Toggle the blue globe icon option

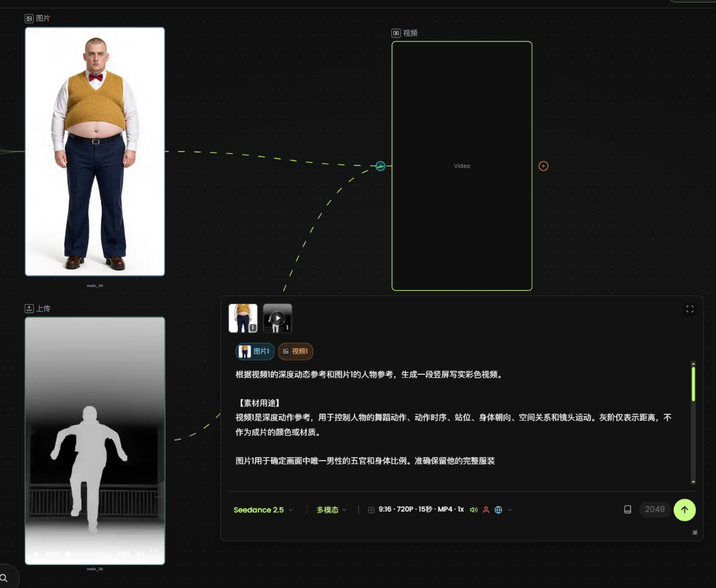point(498,510)
